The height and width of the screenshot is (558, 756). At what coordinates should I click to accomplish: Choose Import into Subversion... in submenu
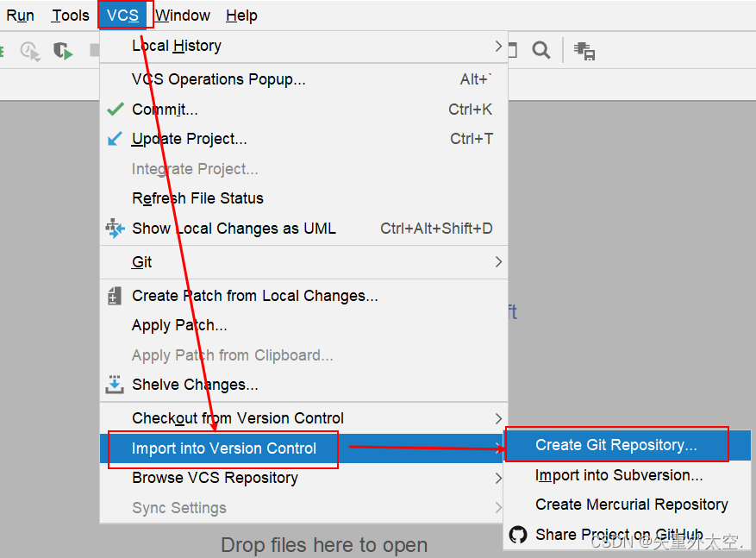[628, 475]
